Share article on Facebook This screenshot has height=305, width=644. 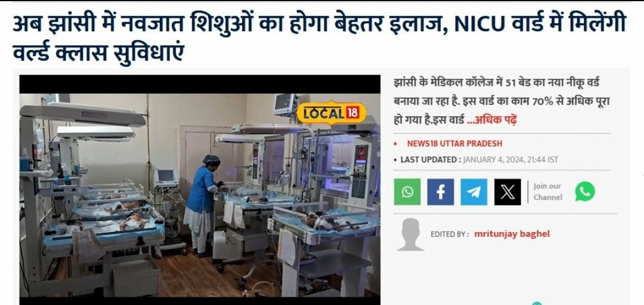(x=440, y=192)
